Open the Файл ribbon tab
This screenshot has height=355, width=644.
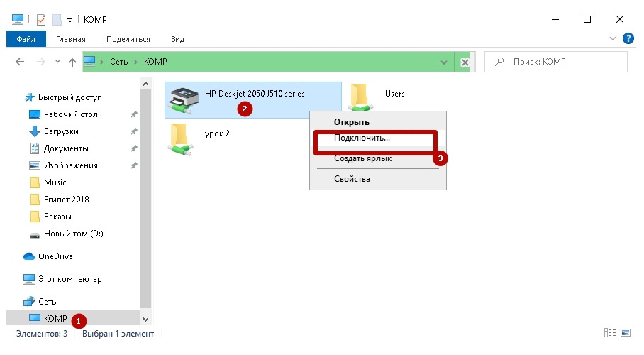click(26, 39)
